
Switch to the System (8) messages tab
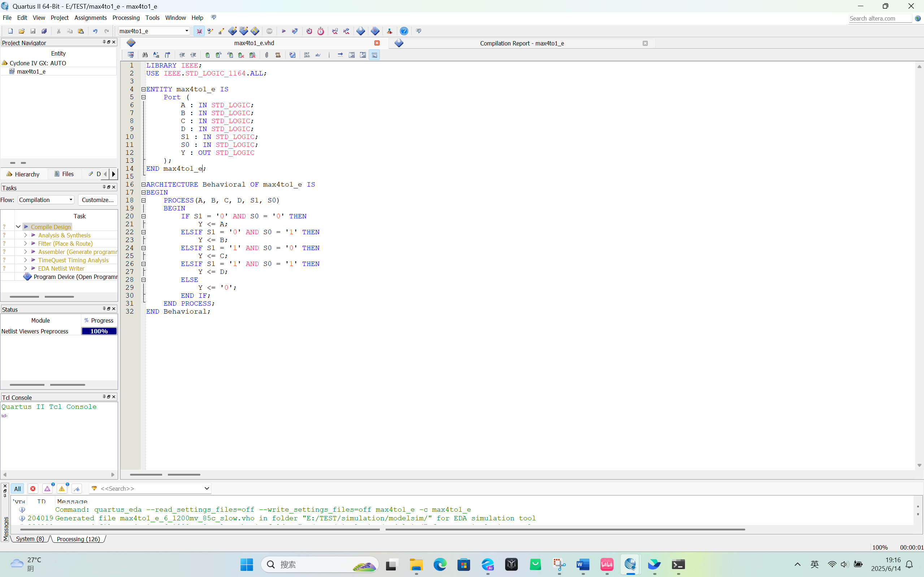pos(30,539)
